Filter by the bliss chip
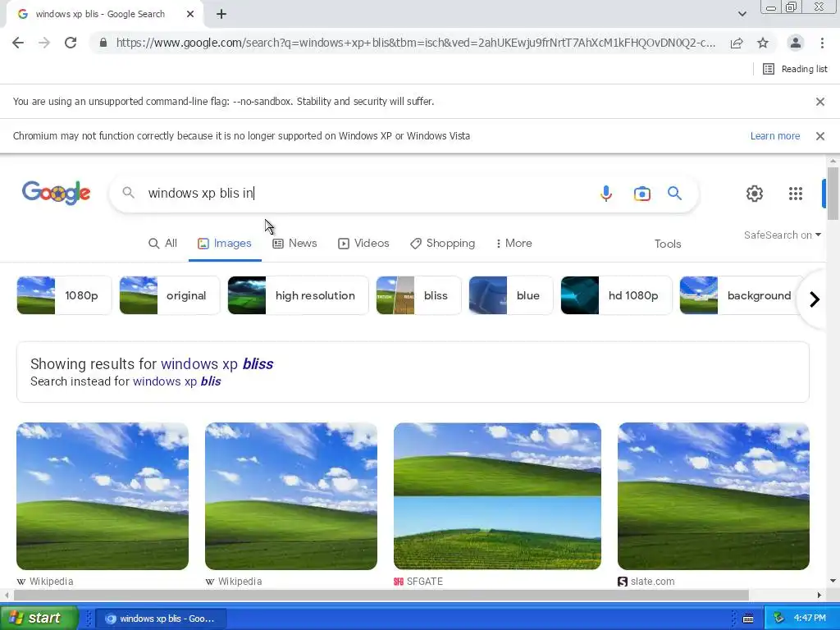Screen dimensions: 840x630 [418, 295]
